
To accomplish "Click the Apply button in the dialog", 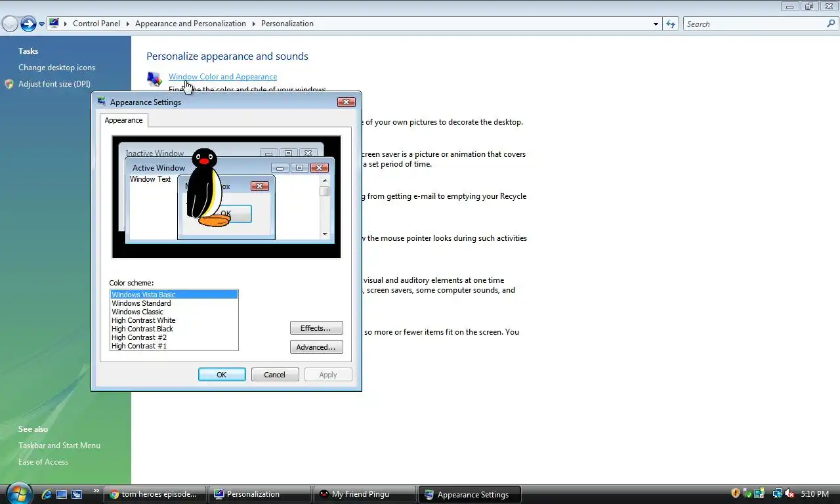I will pyautogui.click(x=328, y=375).
